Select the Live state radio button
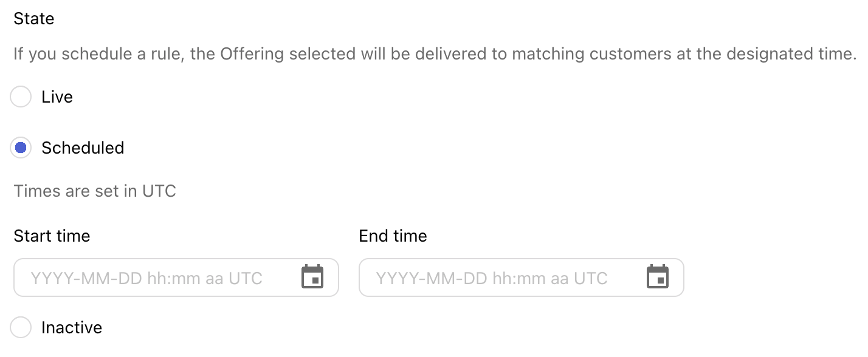 [21, 97]
